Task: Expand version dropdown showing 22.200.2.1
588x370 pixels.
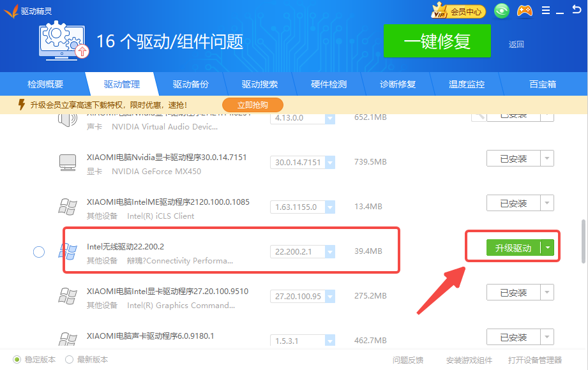Action: coord(329,252)
